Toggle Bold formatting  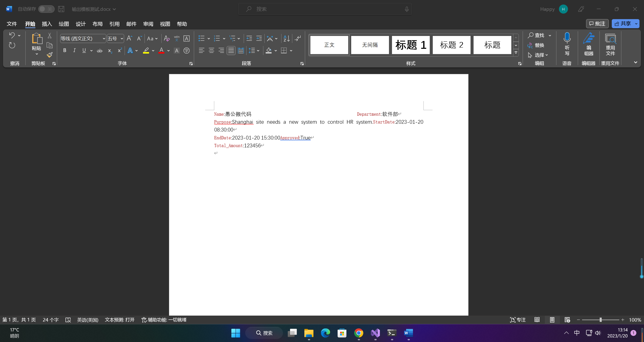(x=65, y=51)
